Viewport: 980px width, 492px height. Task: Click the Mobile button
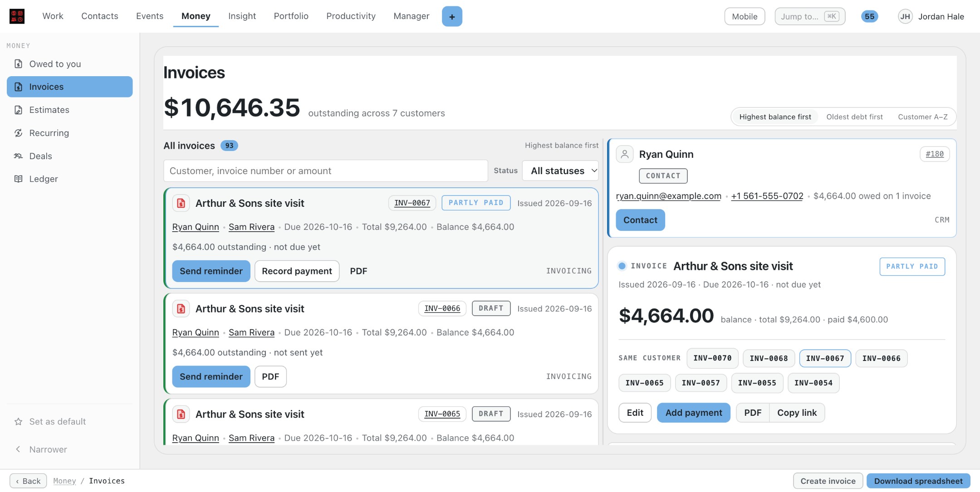[745, 16]
